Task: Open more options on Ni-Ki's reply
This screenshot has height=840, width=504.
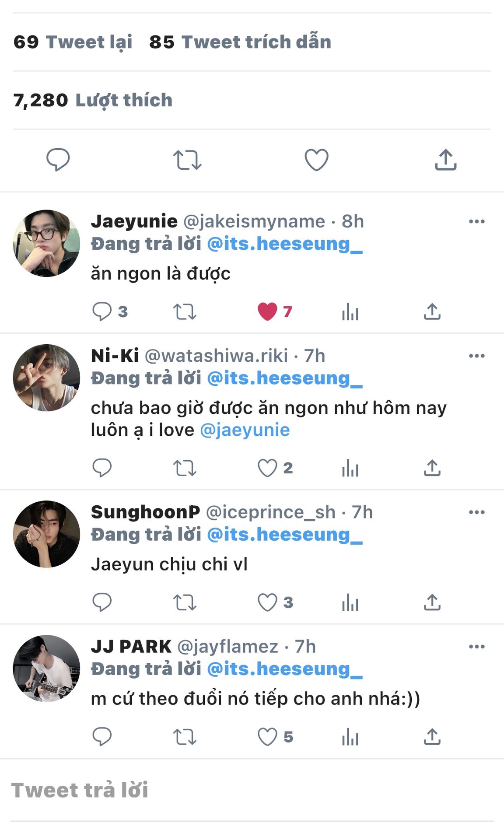Action: click(x=476, y=356)
